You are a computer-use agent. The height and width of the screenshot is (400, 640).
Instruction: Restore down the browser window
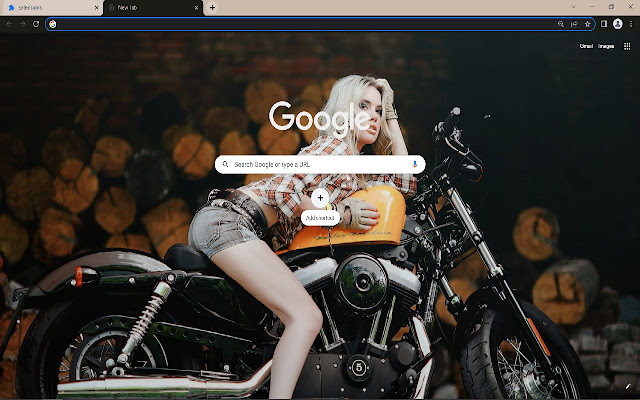tap(611, 7)
